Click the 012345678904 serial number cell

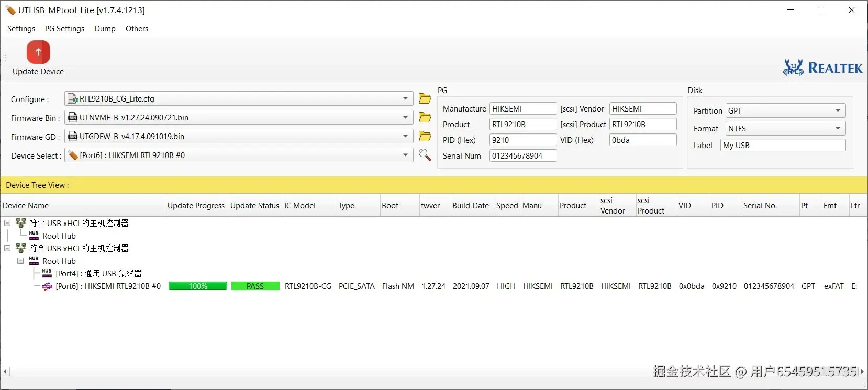(769, 286)
